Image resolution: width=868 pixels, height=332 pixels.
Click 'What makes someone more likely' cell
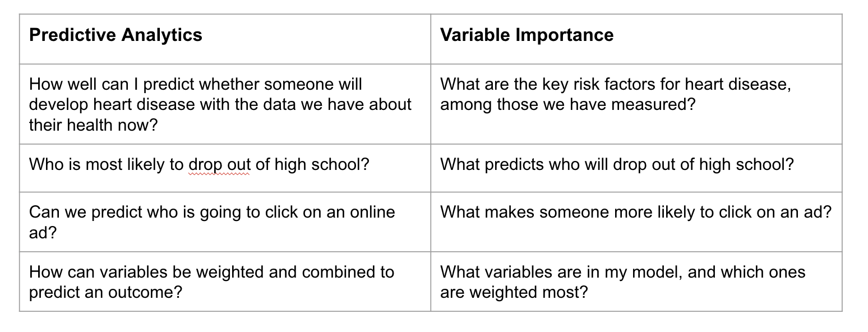[x=636, y=222]
